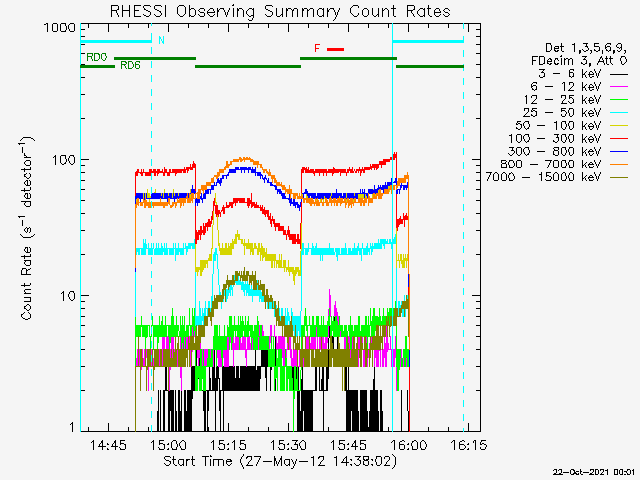This screenshot has height=480, width=640.
Task: Select the legend text 12 - 25 keV
Action: (562, 100)
